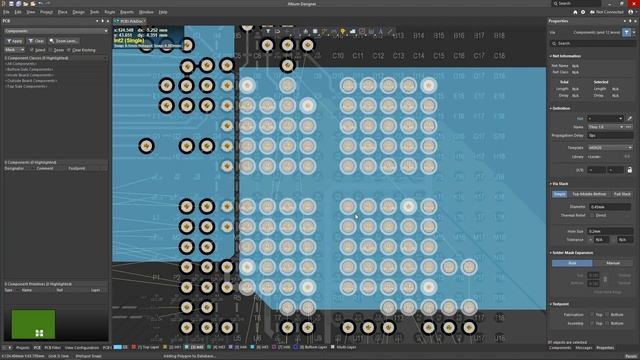Click the place text icon in active bar
640x360 pixels.
381,31
